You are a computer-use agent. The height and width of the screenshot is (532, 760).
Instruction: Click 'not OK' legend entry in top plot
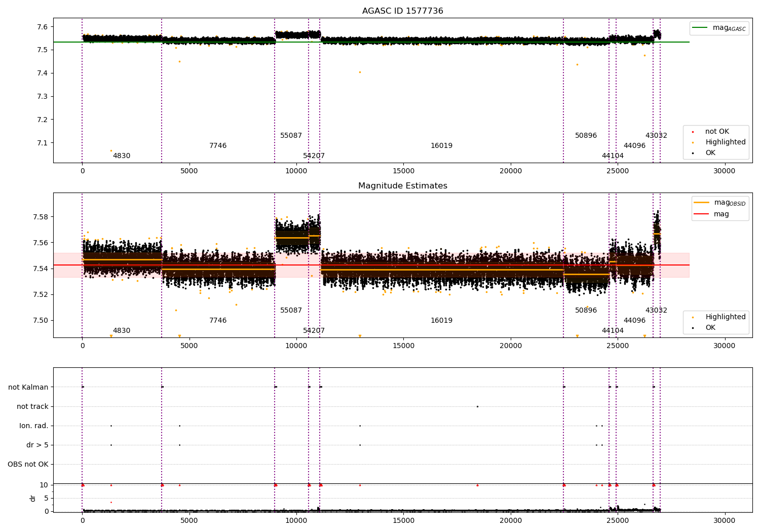(x=710, y=132)
